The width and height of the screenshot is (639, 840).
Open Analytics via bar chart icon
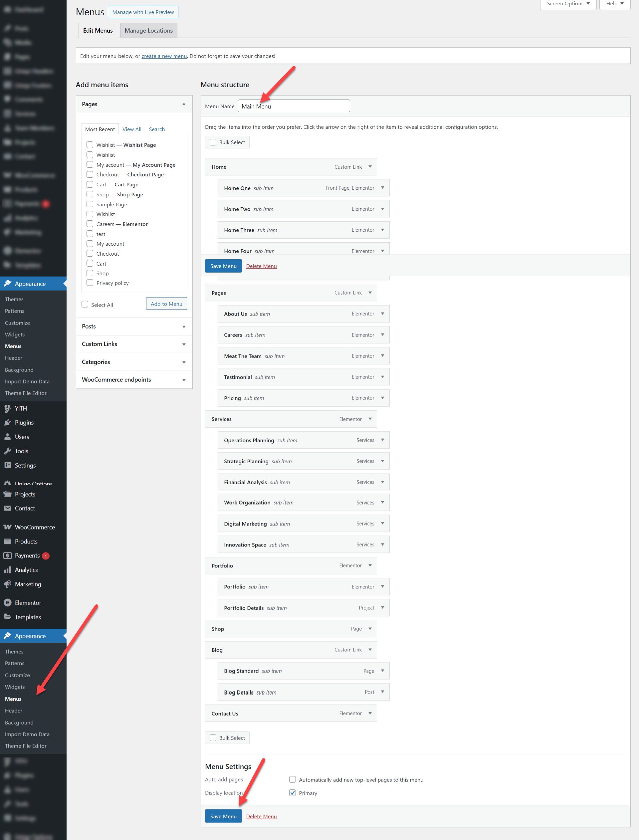coord(7,570)
